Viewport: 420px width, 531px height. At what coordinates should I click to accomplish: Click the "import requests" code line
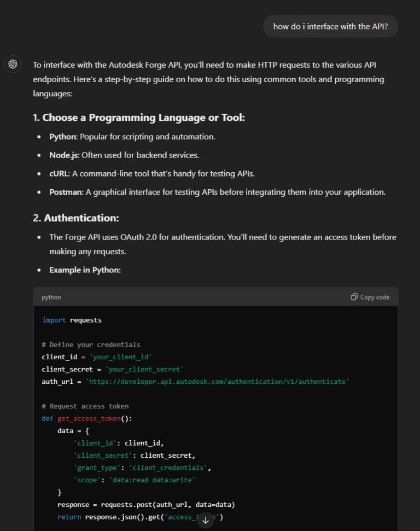click(x=72, y=320)
